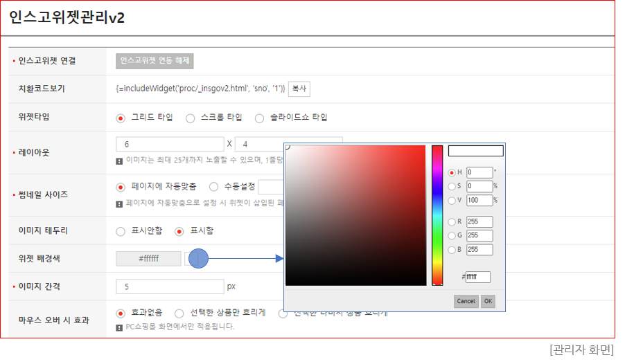625x364 pixels.
Task: Confirm color with the OK button
Action: (x=488, y=301)
